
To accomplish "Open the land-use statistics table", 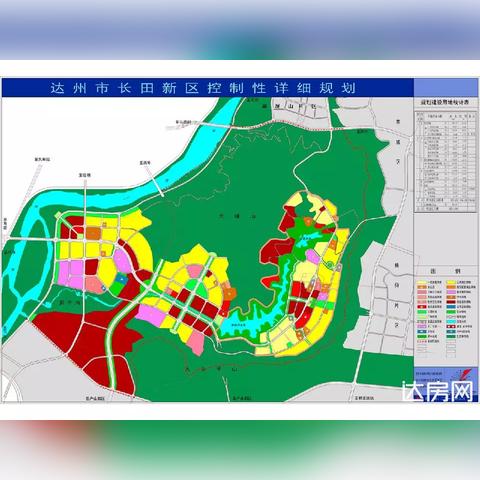I will tap(445, 161).
